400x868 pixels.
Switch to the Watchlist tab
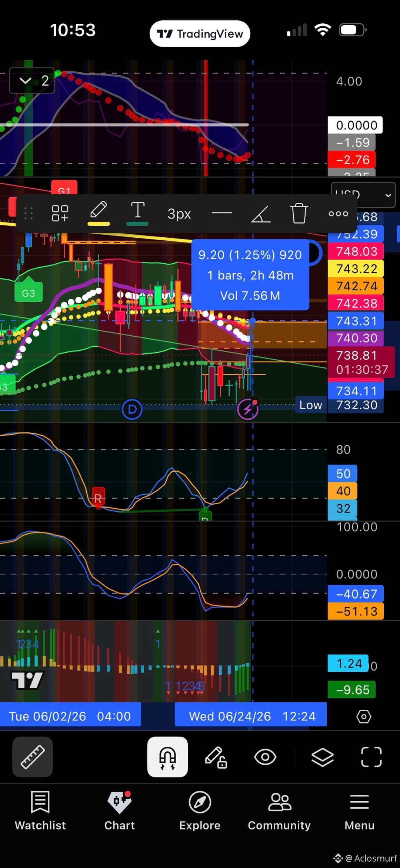click(x=40, y=811)
